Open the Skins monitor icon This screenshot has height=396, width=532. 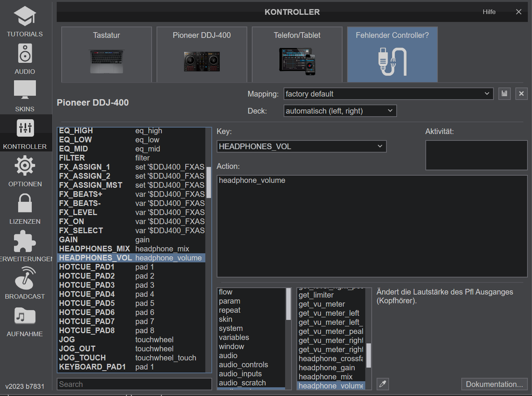[25, 90]
